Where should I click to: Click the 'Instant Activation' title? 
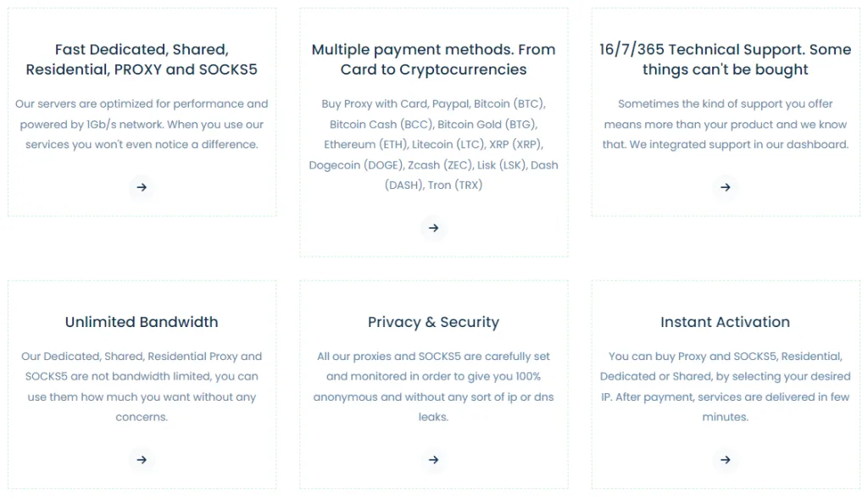tap(725, 322)
